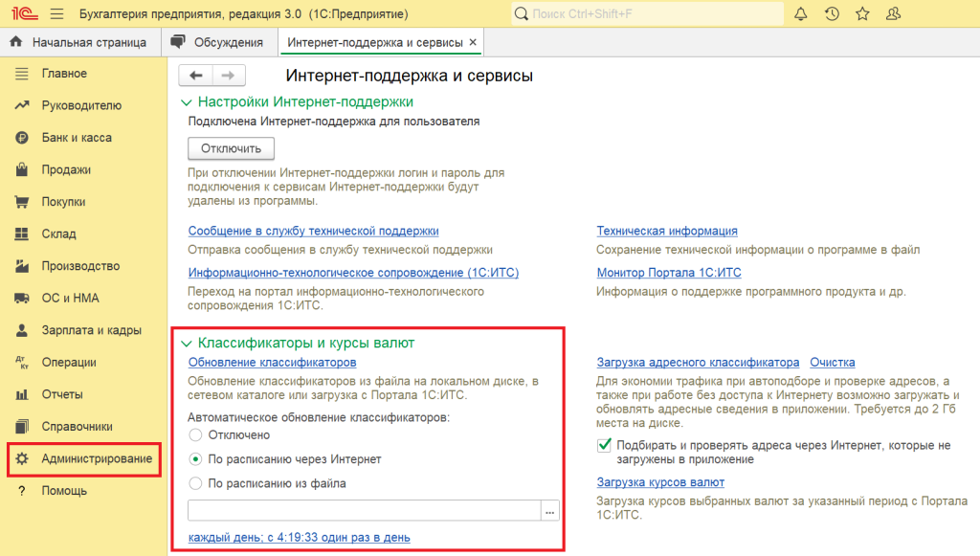
Task: Open the notifications bell icon
Action: (801, 14)
